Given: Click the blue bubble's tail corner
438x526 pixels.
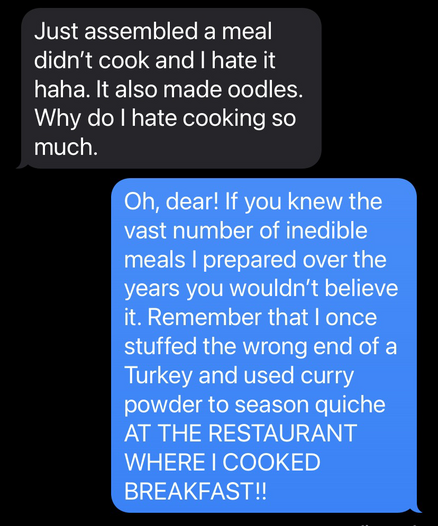Looking at the screenshot, I should 417,509.
